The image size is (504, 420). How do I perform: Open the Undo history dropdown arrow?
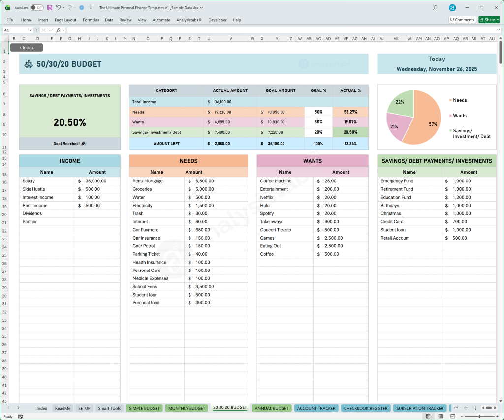[63, 7]
